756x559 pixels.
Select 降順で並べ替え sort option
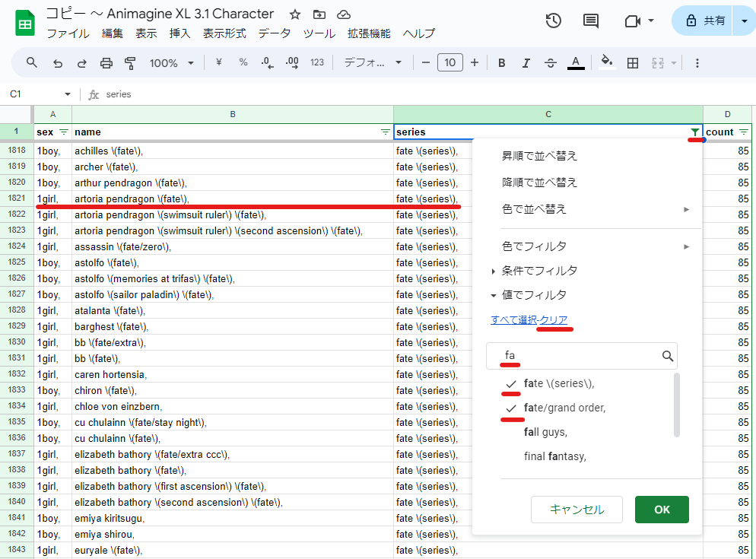[539, 183]
